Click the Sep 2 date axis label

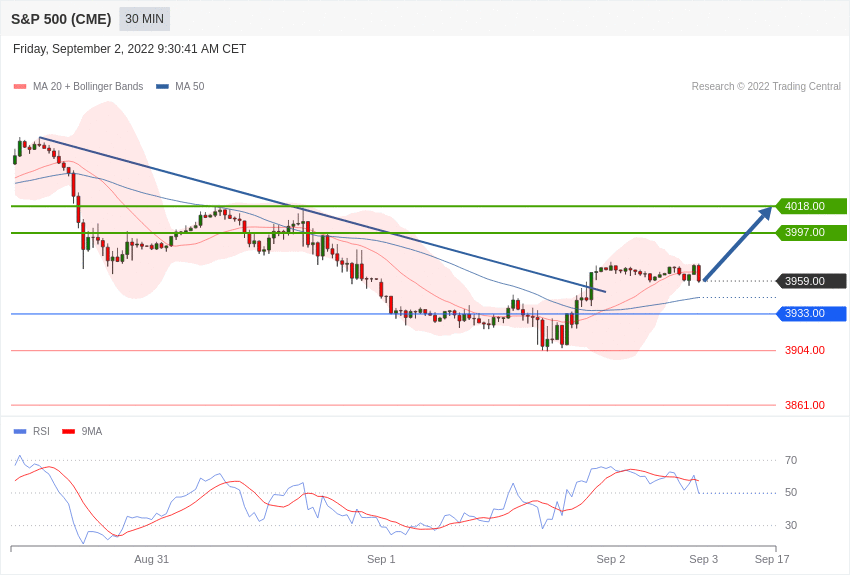(611, 559)
